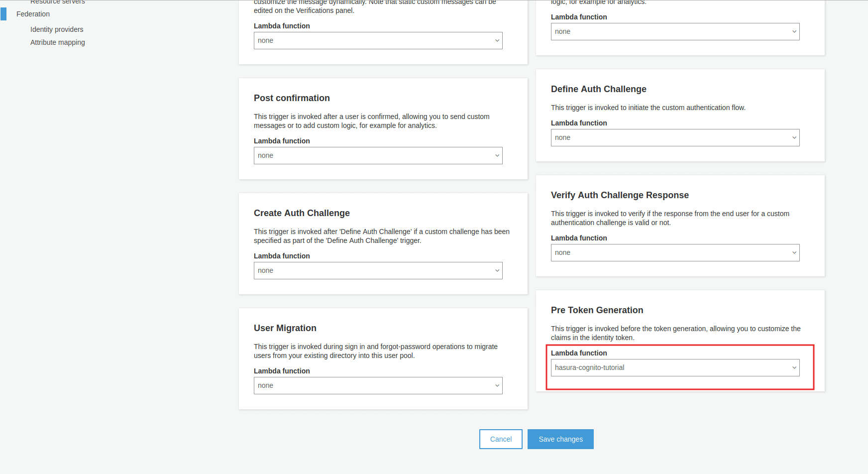Click the Define Auth Challenge dropdown arrow
Viewport: 868px width, 474px height.
click(x=794, y=138)
